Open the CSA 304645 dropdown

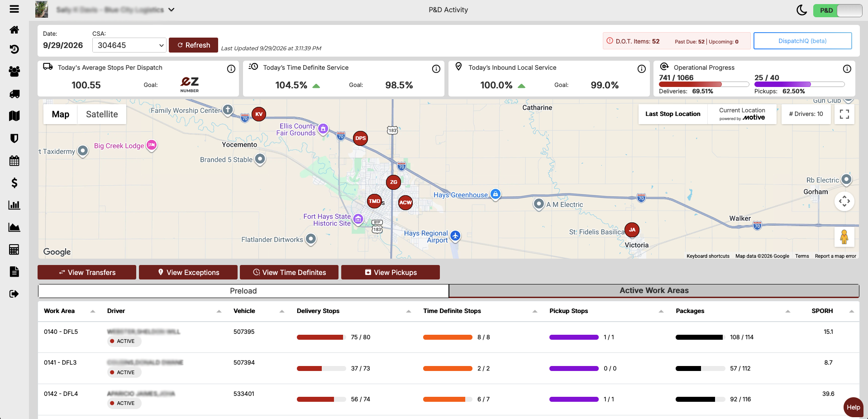(x=130, y=45)
